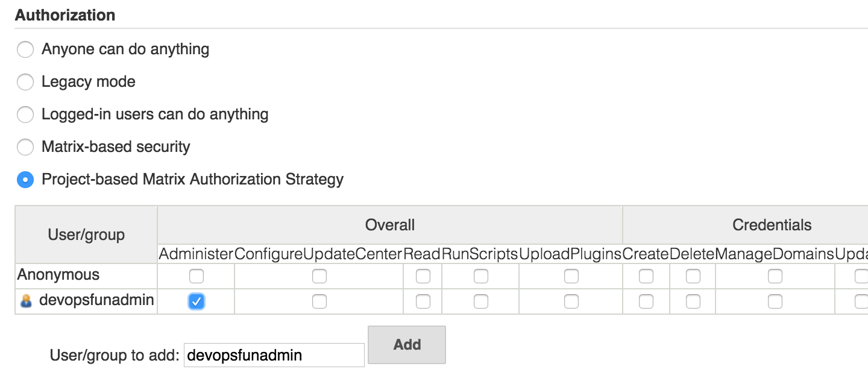Check UploadPlugins for devopsfunadmin
The height and width of the screenshot is (375, 868).
[571, 301]
